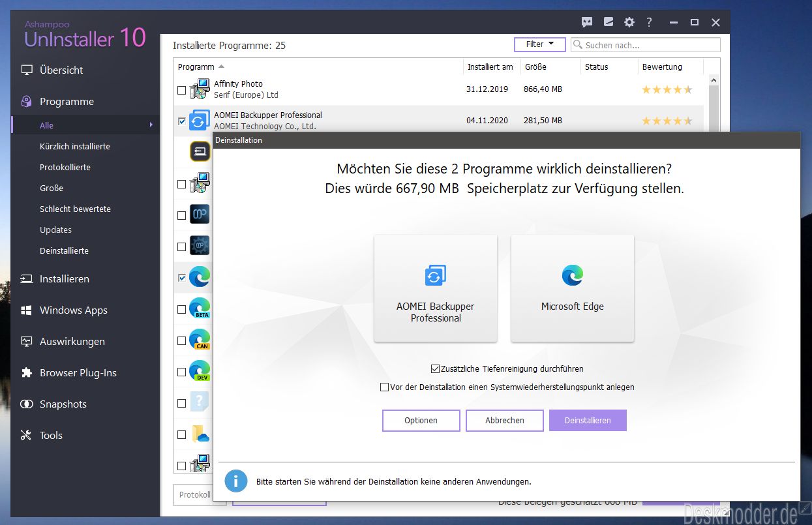
Task: Click the monitor icon beside Übersicht
Action: (x=27, y=70)
